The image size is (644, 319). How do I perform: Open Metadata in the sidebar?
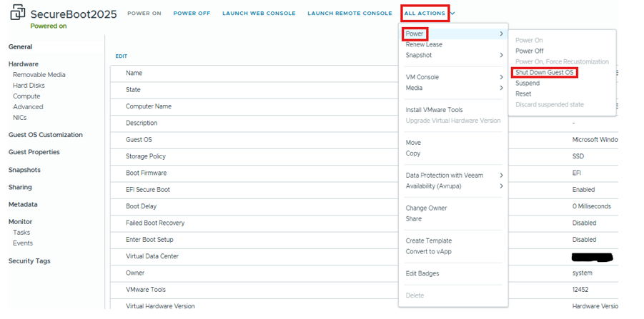click(x=23, y=204)
